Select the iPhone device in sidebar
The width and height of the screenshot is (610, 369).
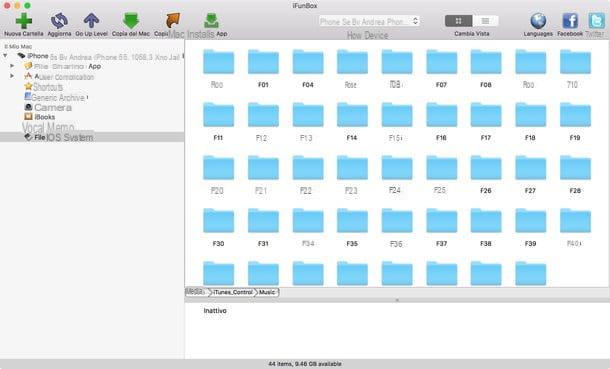[99, 56]
